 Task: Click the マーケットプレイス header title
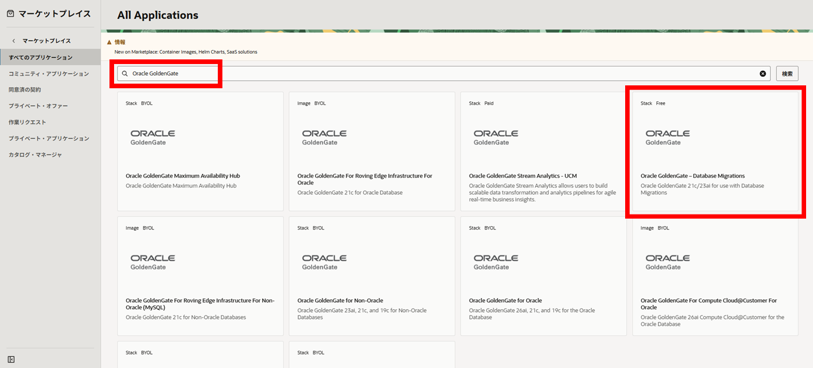tap(55, 14)
